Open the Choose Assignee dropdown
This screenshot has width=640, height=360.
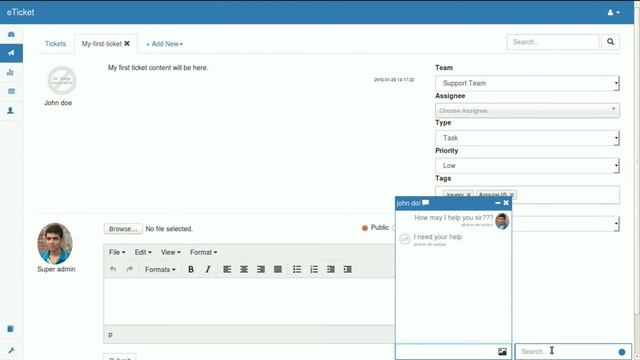527,111
